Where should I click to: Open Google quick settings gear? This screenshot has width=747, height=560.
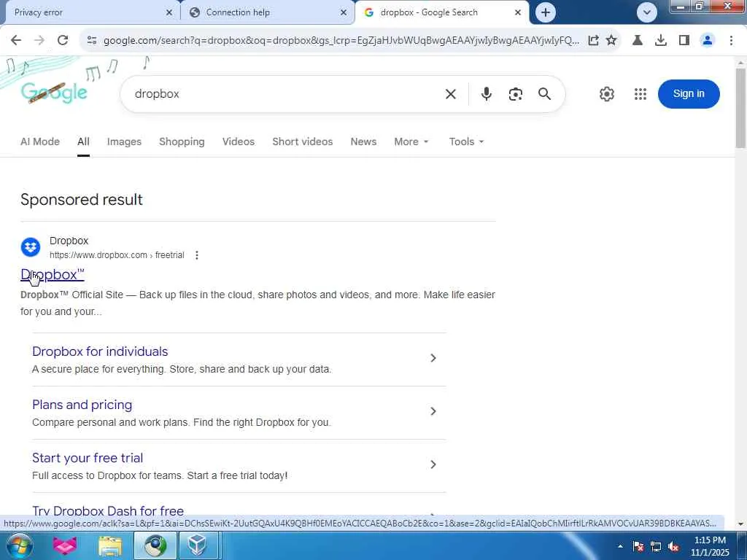tap(606, 94)
